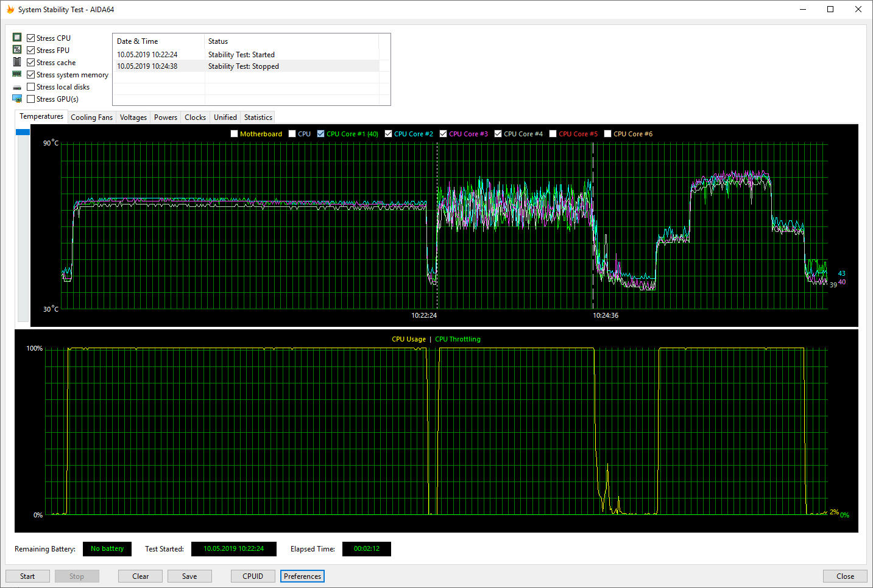This screenshot has width=873, height=588.
Task: Click the 10:24:36 time marker on graph
Action: click(606, 315)
